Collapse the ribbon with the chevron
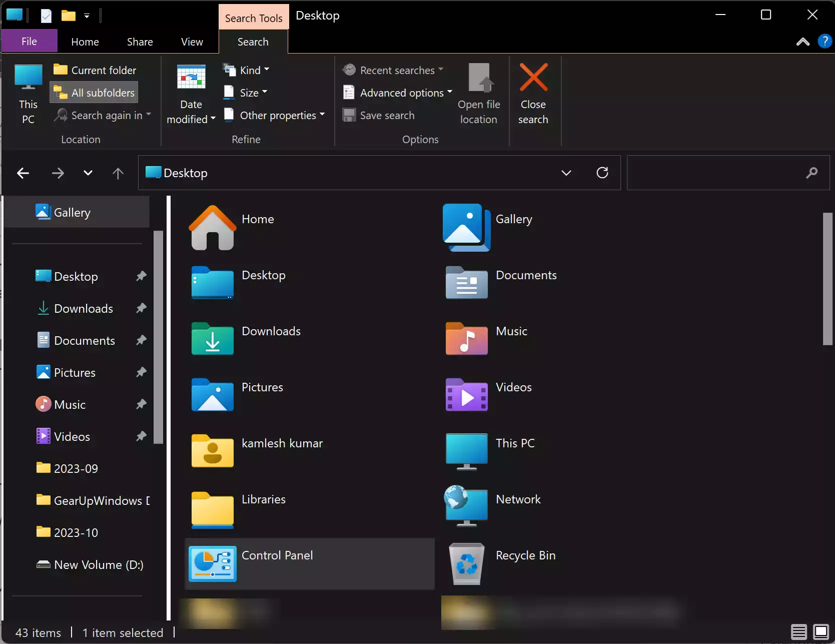 (802, 42)
